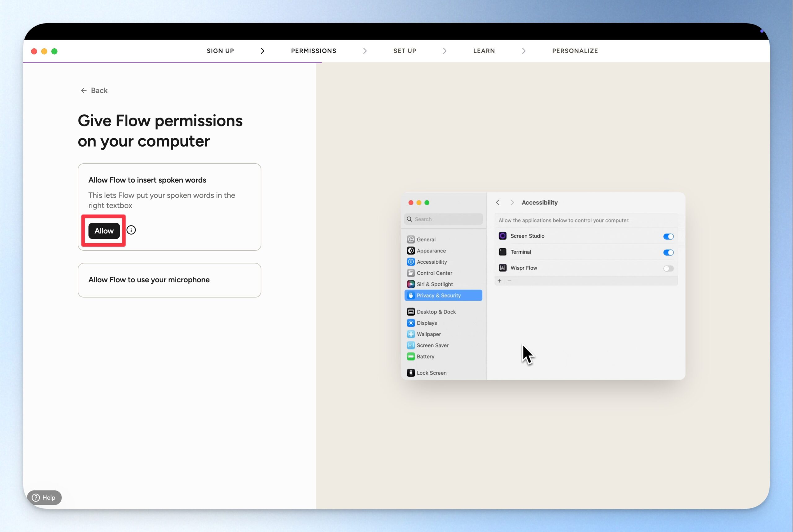793x532 pixels.
Task: Enable the Wispr Flow accessibility toggle
Action: point(668,268)
